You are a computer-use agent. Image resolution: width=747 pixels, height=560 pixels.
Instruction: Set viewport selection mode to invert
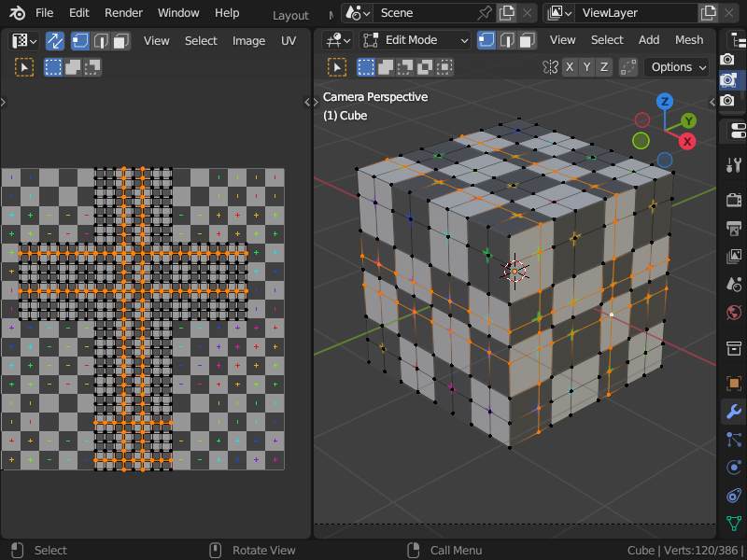(x=425, y=67)
